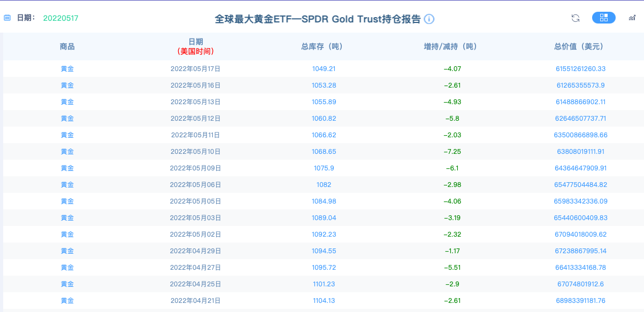
Task: Select the change value -1.17
Action: 452,251
